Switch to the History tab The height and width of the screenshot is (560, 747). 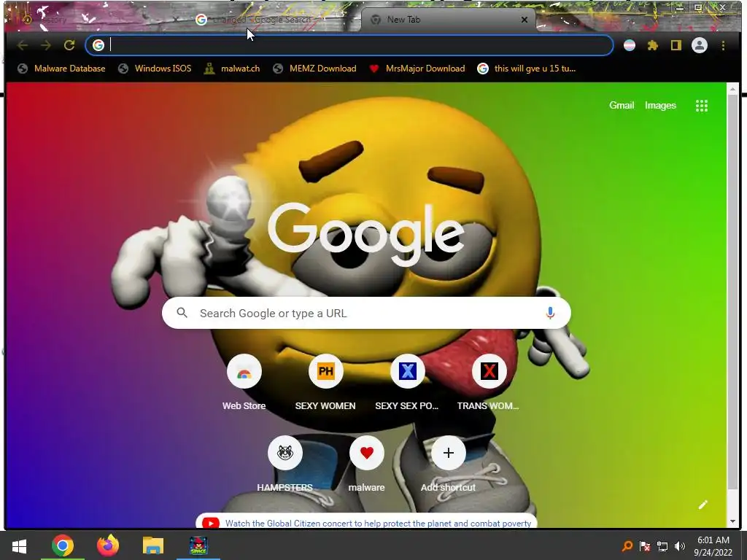96,20
